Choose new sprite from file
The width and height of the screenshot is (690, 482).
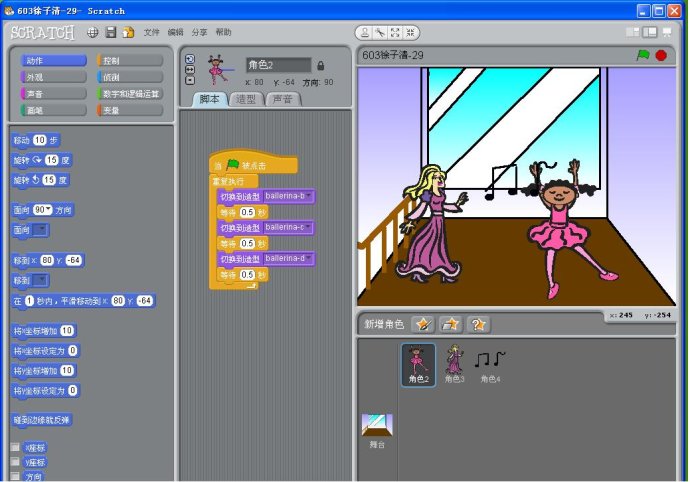pyautogui.click(x=450, y=324)
